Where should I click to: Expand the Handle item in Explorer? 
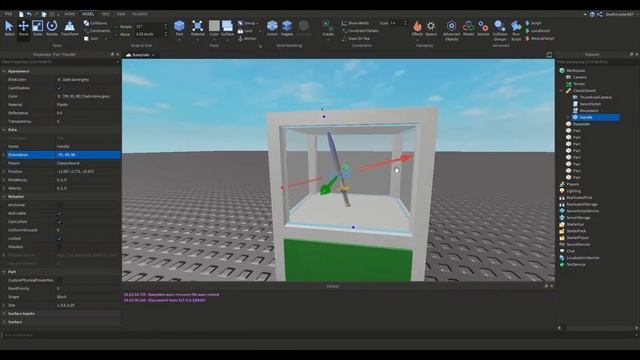coord(568,118)
